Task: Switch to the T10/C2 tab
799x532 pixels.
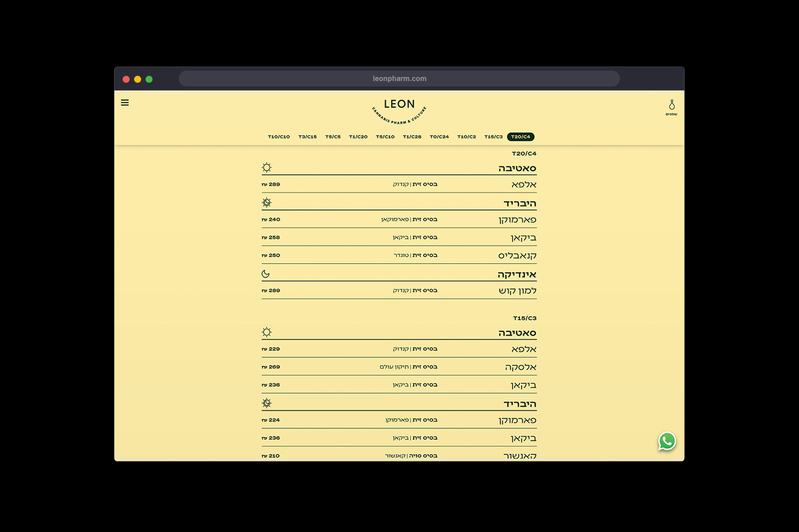Action: point(467,137)
